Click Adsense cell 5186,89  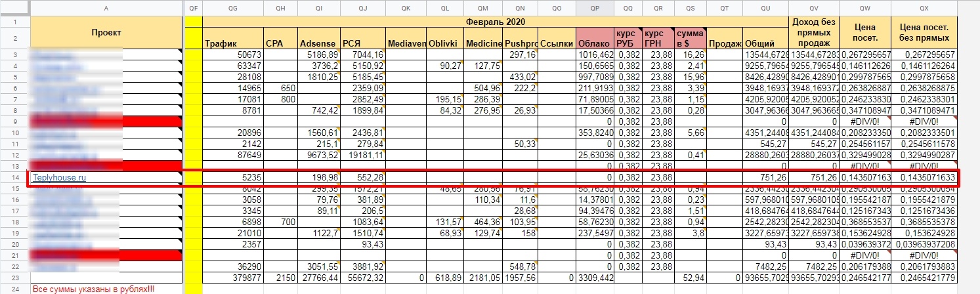pyautogui.click(x=318, y=54)
